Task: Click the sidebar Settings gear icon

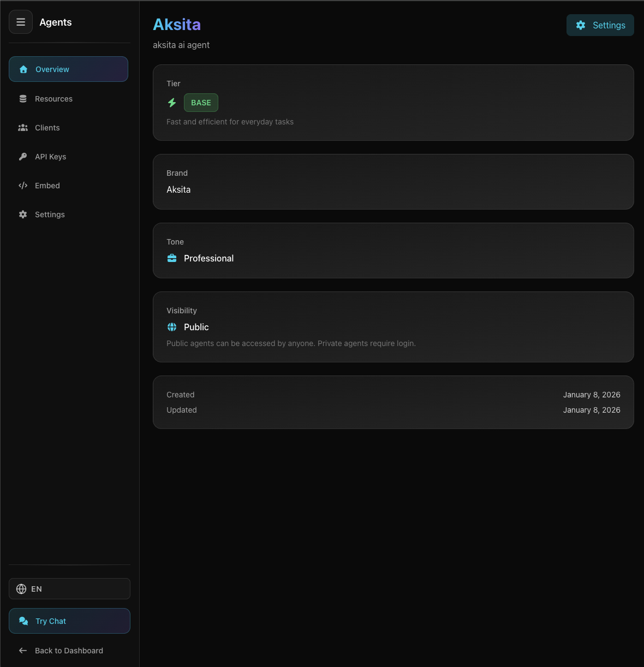Action: coord(23,215)
